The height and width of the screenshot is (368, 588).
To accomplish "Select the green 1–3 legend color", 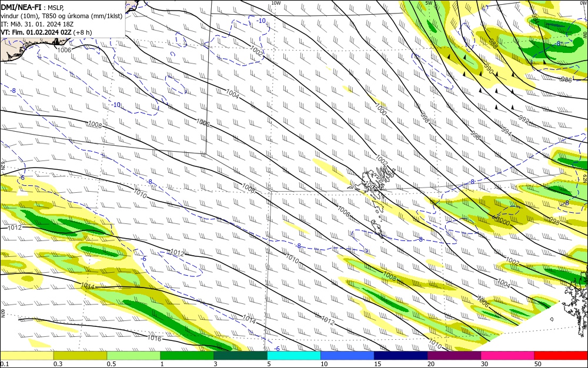I will pos(187,355).
